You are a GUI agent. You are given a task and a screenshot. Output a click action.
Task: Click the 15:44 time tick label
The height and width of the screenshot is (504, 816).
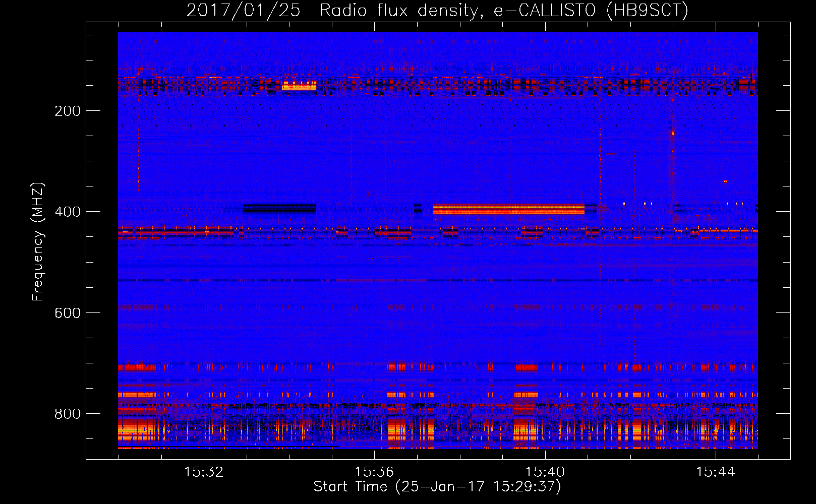pyautogui.click(x=716, y=472)
